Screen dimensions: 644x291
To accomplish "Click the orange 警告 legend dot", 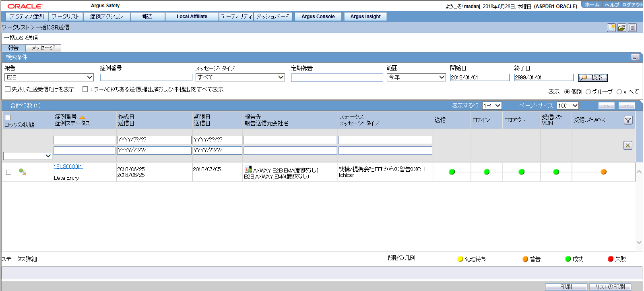I will pos(525,259).
